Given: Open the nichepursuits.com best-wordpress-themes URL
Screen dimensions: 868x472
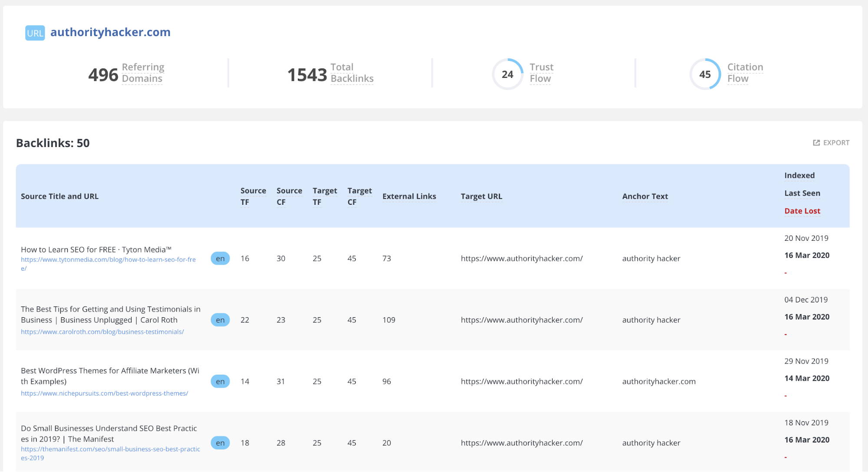Looking at the screenshot, I should (104, 393).
